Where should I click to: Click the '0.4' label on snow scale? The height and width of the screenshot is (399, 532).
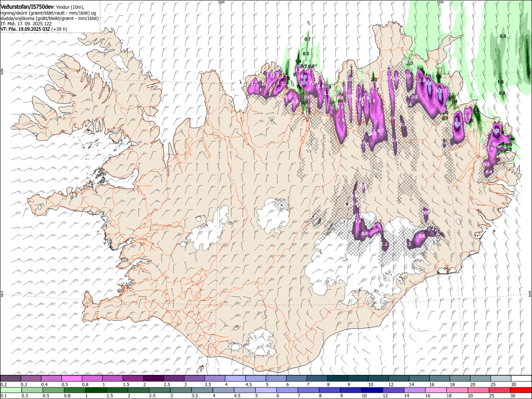[44, 384]
